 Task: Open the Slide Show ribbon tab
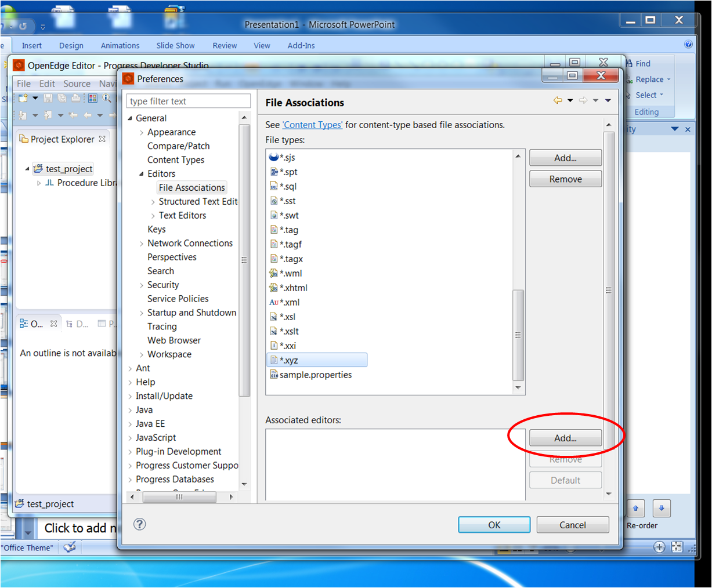175,45
